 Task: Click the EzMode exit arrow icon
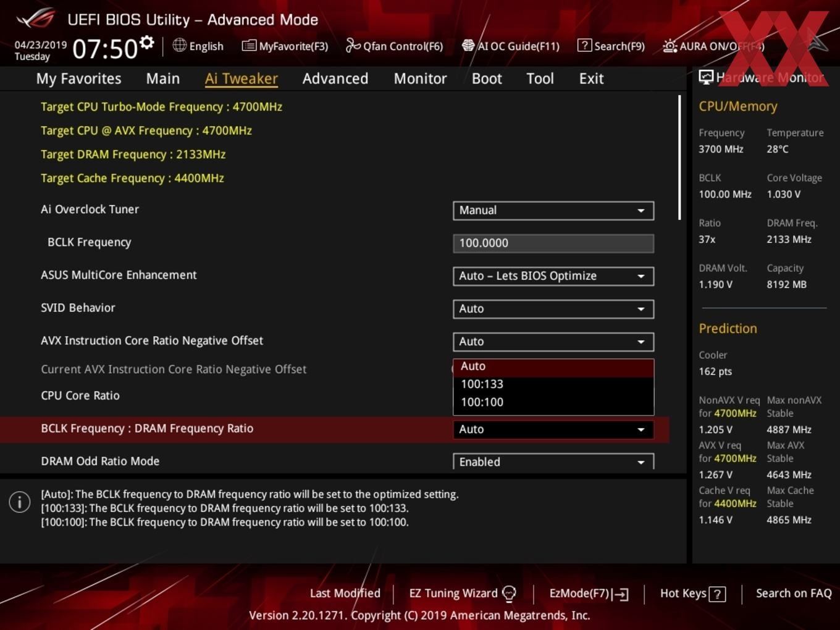(621, 594)
